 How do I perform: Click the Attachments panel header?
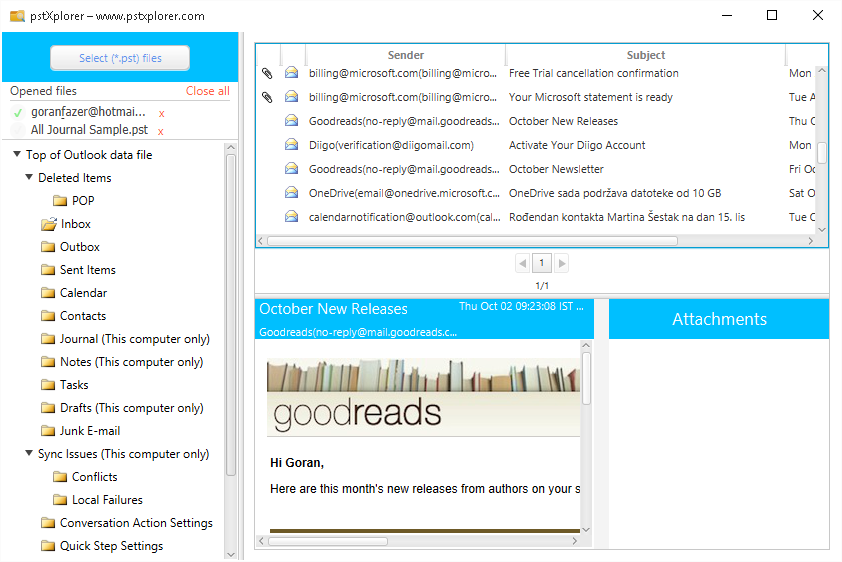point(719,319)
